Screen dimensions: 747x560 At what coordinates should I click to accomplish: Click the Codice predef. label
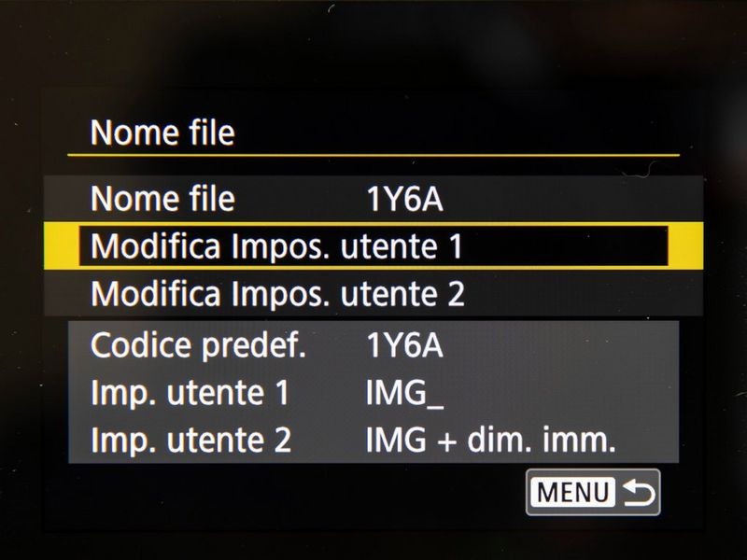tap(198, 345)
